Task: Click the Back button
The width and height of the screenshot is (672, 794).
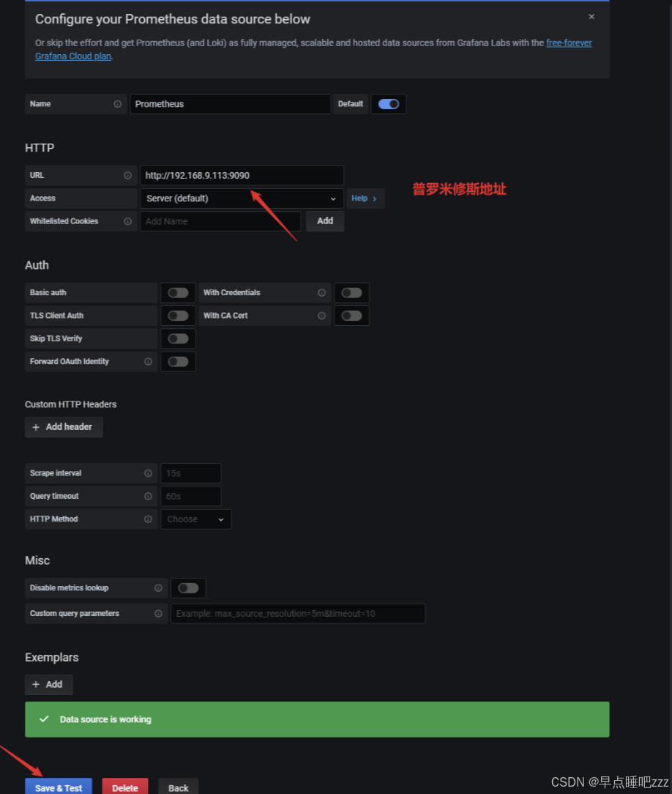Action: [178, 787]
